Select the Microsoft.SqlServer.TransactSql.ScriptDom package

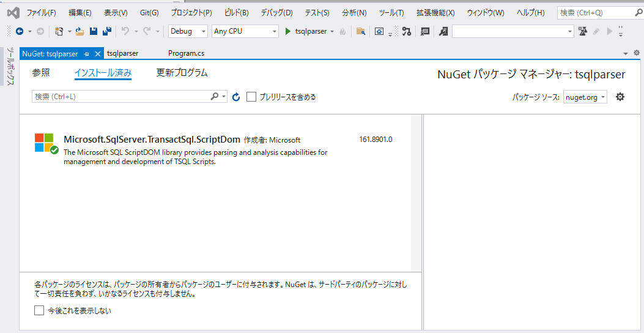pos(215,150)
